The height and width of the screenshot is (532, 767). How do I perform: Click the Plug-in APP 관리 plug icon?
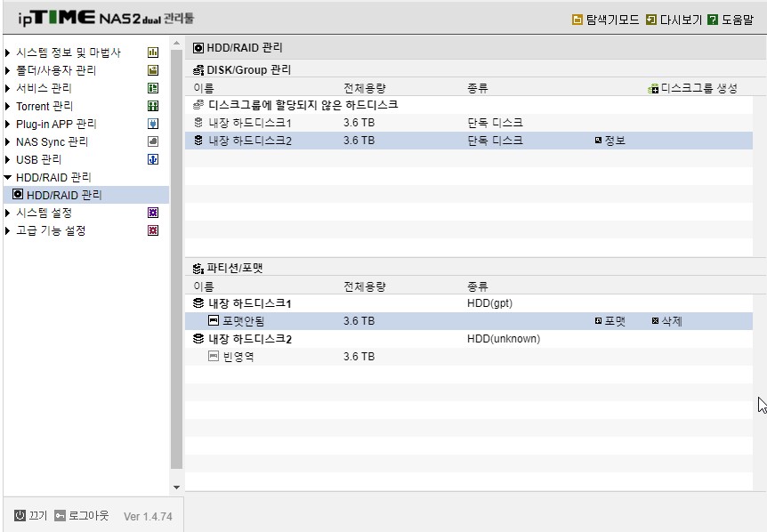click(x=153, y=124)
